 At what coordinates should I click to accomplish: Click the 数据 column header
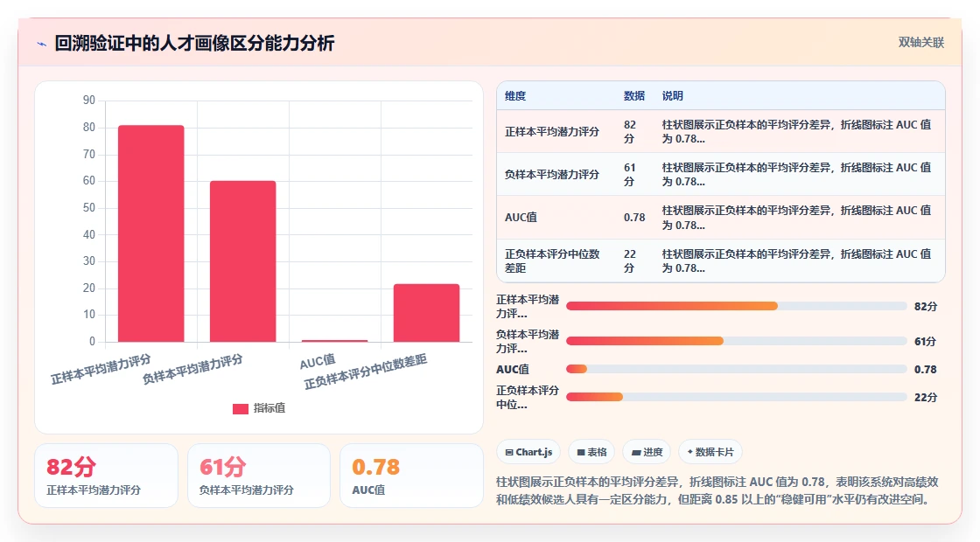point(633,95)
